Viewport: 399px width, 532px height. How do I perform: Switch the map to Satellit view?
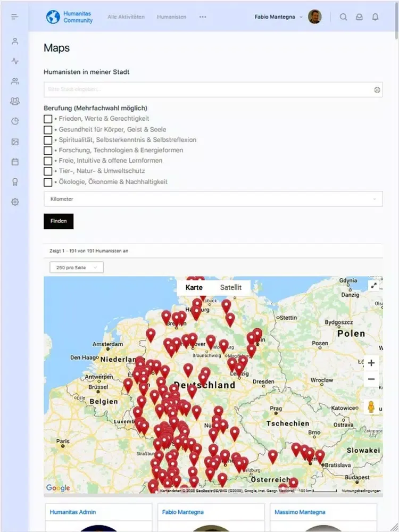(x=231, y=287)
